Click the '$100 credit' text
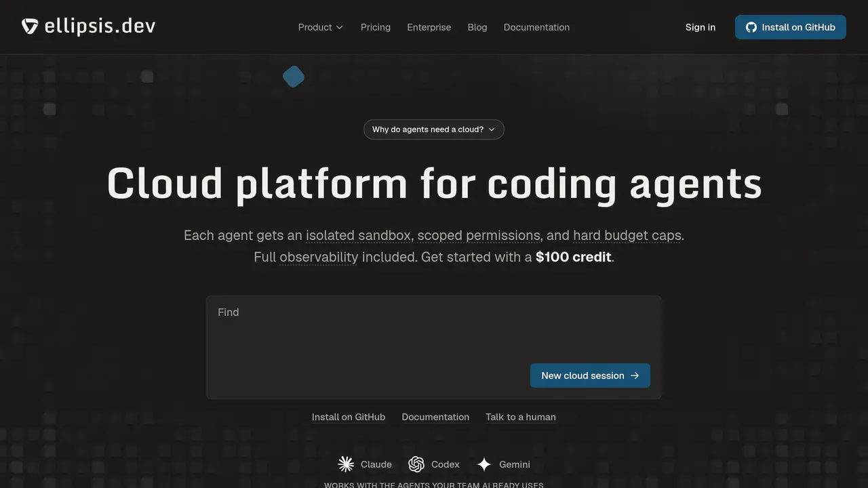 pyautogui.click(x=574, y=257)
